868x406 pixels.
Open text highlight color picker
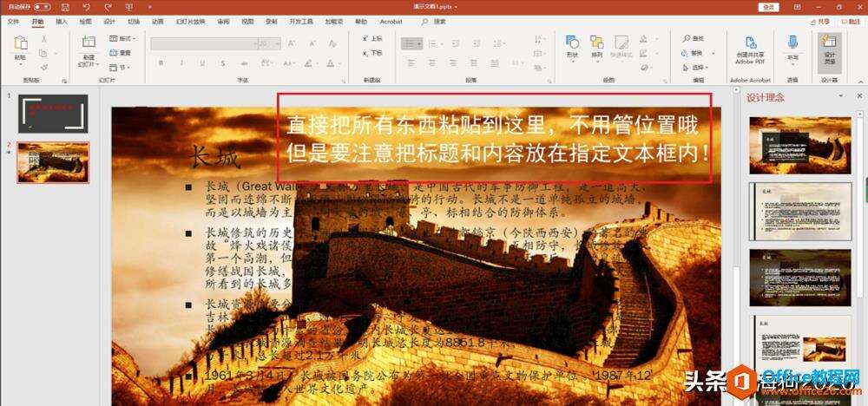[310, 63]
